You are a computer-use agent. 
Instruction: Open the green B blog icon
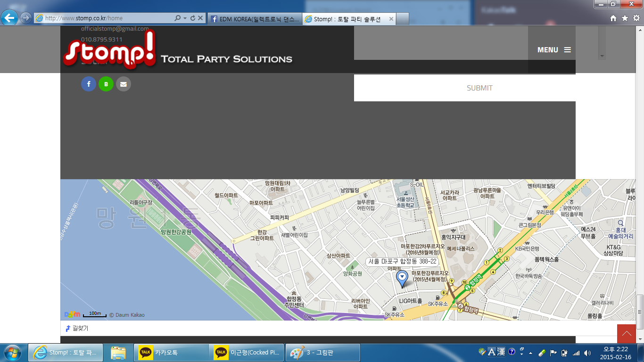pyautogui.click(x=106, y=84)
